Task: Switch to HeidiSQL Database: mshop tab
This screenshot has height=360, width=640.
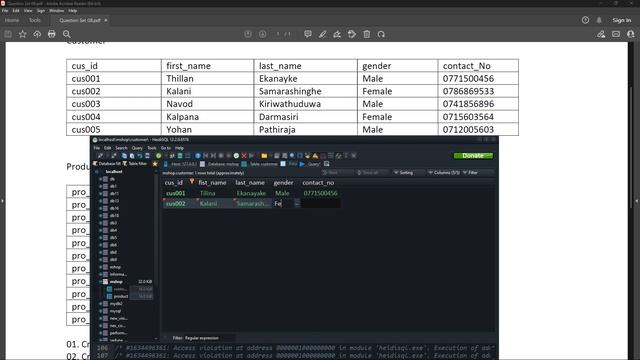Action: pyautogui.click(x=220, y=164)
